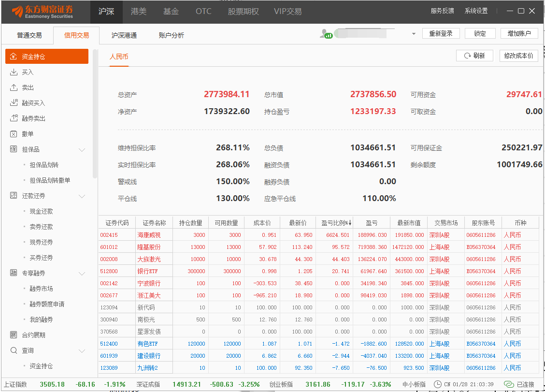Open 卖券还款 in sidebar
Screen dimensions: 545x392
coord(42,227)
